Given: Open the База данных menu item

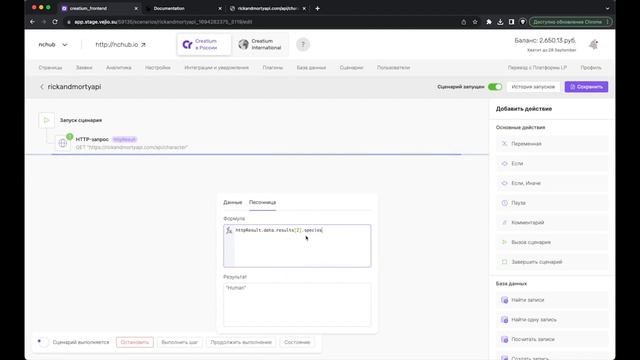Looking at the screenshot, I should pos(311,68).
